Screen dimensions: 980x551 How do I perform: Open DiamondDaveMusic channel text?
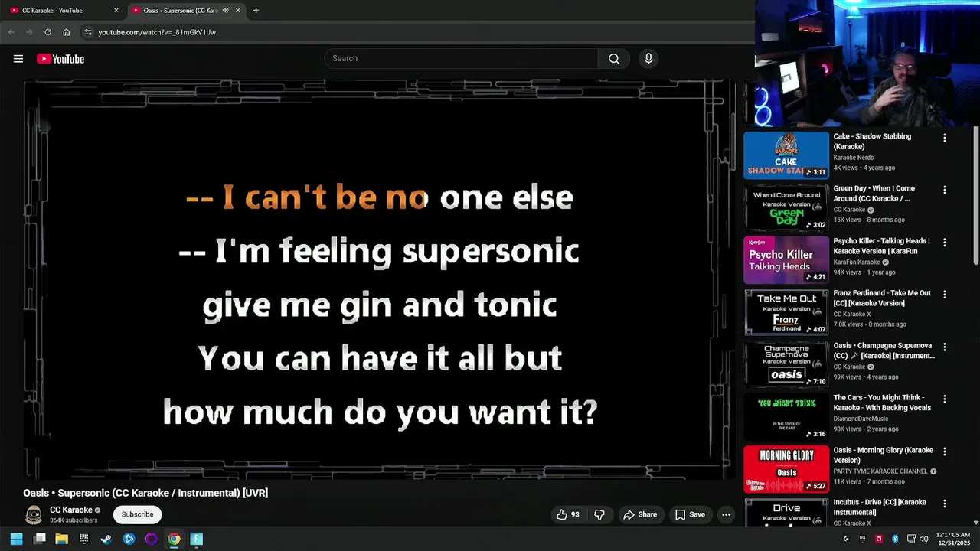[861, 419]
